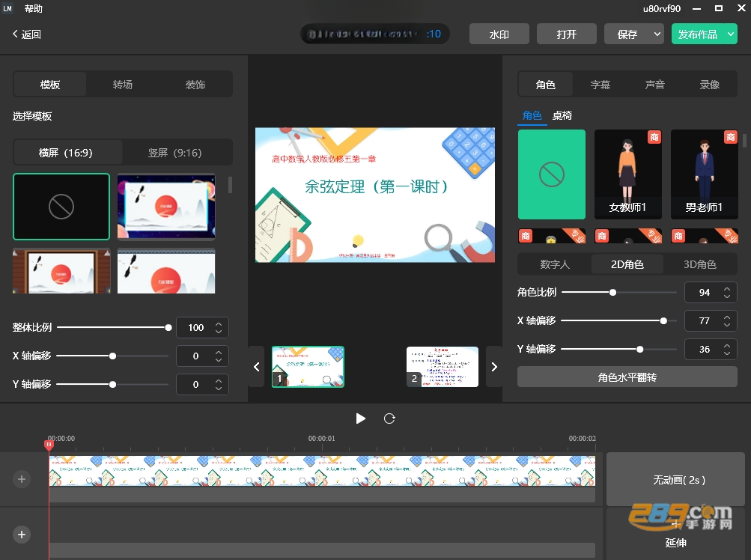
Task: Switch to the 模板 tab
Action: 50,85
